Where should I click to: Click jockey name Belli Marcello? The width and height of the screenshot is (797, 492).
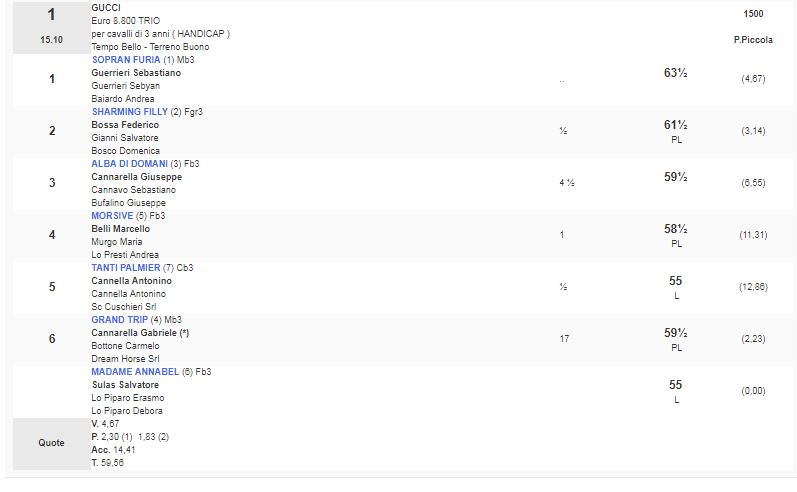(x=120, y=229)
